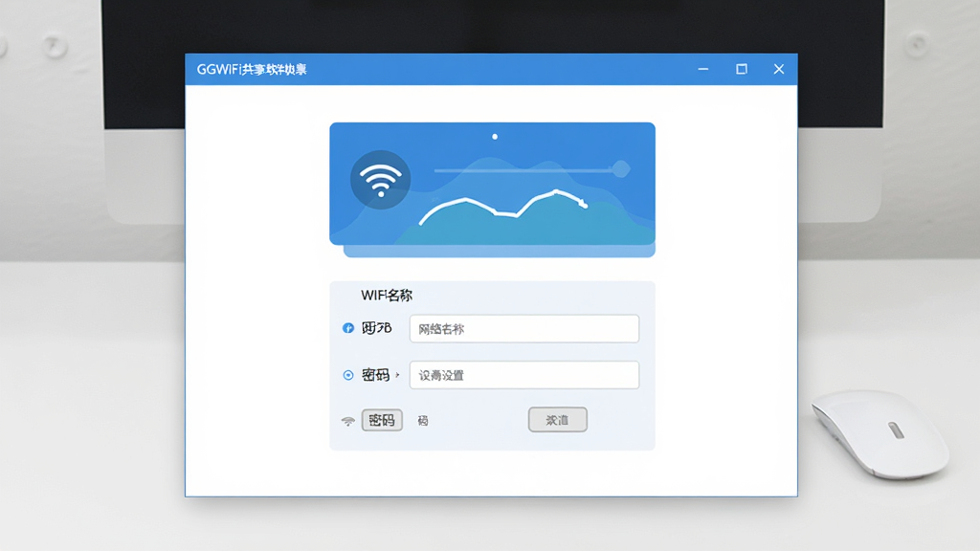Close the GGWiFi window
This screenshot has height=551, width=980.
tap(779, 69)
